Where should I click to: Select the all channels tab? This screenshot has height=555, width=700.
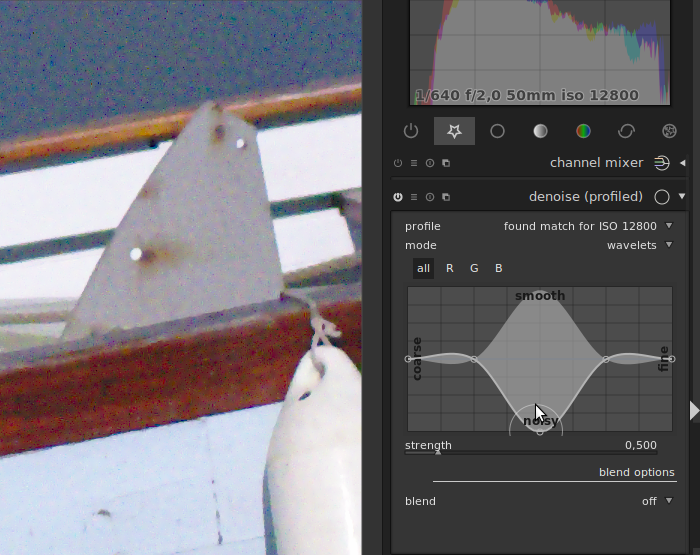coord(423,268)
